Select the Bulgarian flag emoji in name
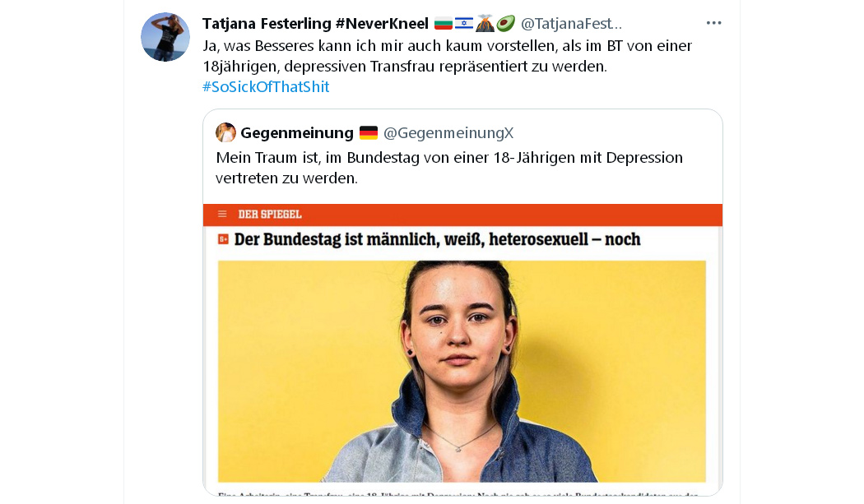The image size is (864, 504). [x=443, y=24]
